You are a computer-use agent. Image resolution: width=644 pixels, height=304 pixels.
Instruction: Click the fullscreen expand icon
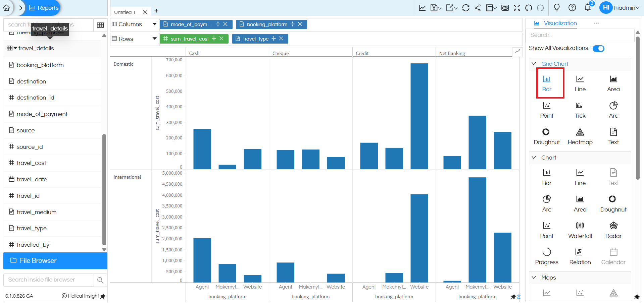tap(517, 7)
